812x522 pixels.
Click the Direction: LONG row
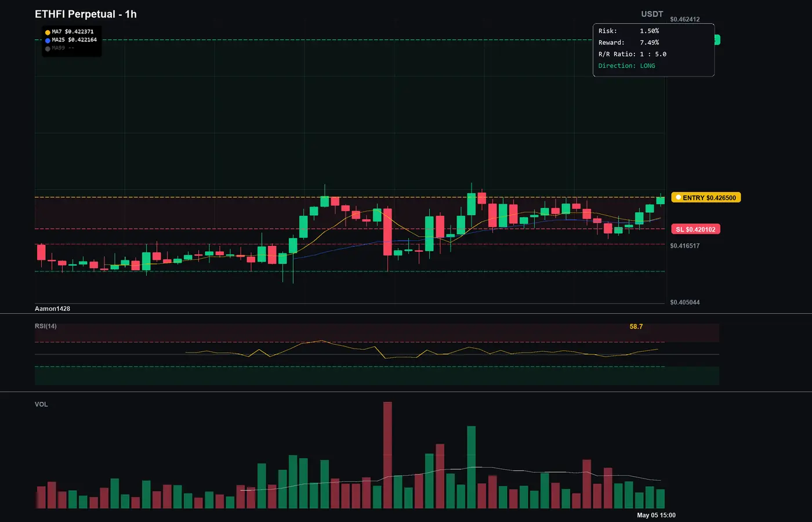627,66
